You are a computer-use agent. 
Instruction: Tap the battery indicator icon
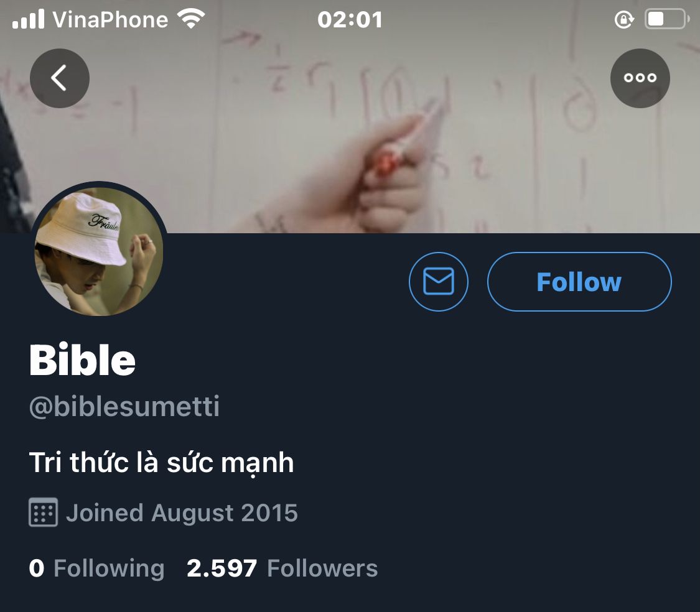coord(665,19)
